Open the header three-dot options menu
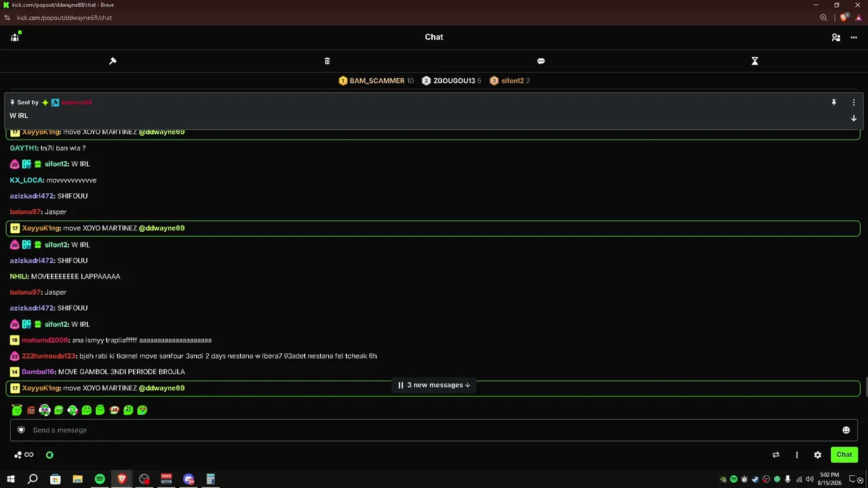Viewport: 868px width, 488px height. pyautogui.click(x=854, y=37)
